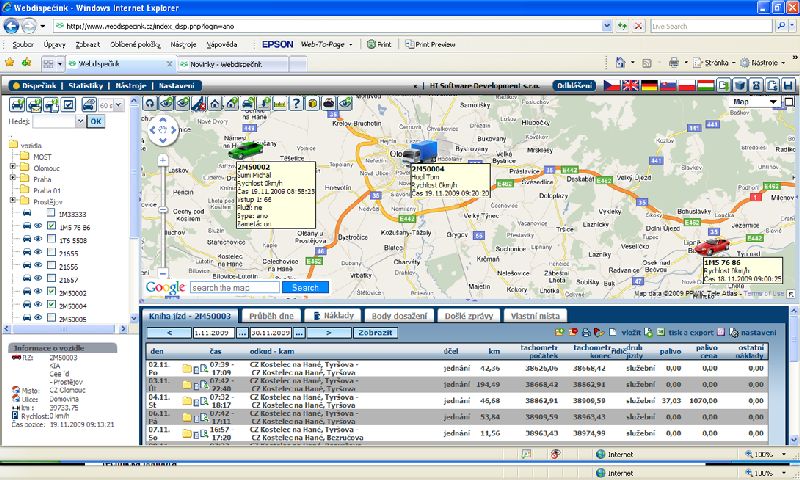The height and width of the screenshot is (480, 800).
Task: Click the question mark help icon in map toolbar
Action: tap(296, 104)
